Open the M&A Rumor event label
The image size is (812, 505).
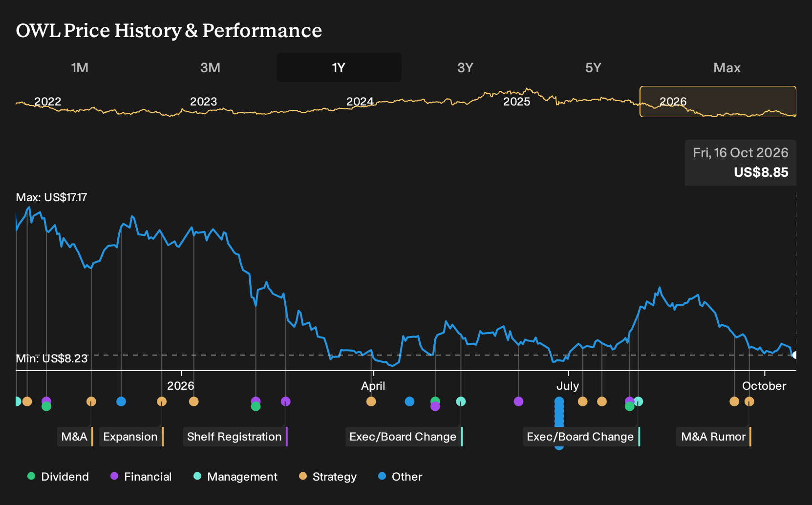point(714,437)
